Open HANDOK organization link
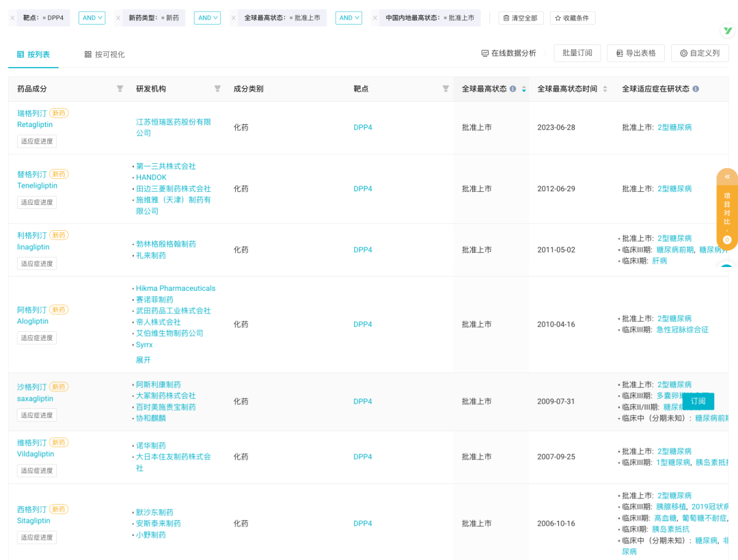The width and height of the screenshot is (738, 560). click(151, 178)
